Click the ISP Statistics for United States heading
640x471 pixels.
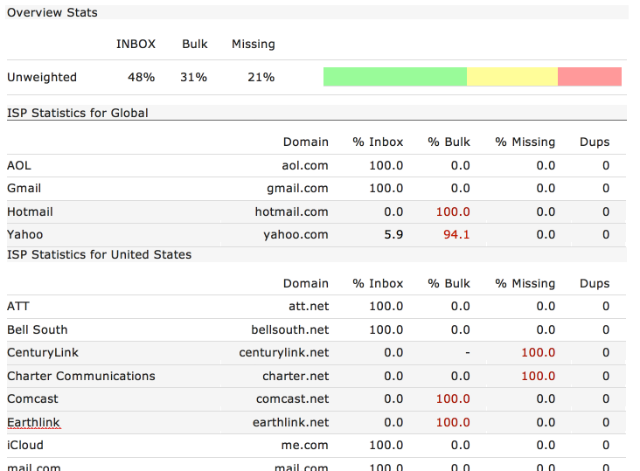99,255
